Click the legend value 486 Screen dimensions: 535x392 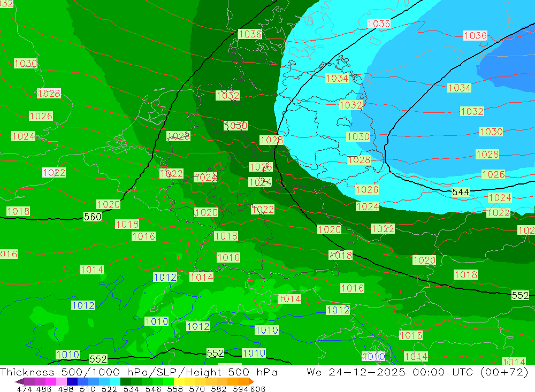[x=44, y=389]
